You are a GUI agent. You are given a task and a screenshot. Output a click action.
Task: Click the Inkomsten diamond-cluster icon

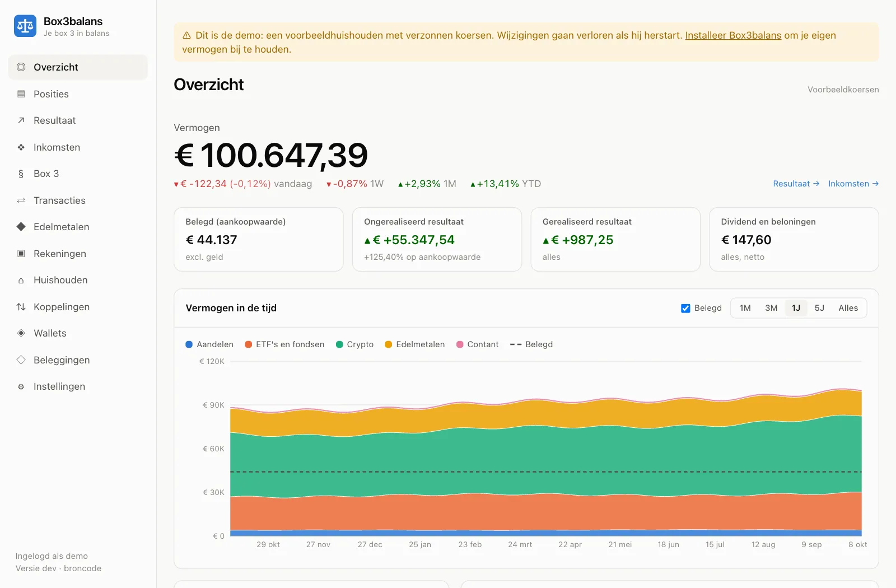click(x=21, y=147)
